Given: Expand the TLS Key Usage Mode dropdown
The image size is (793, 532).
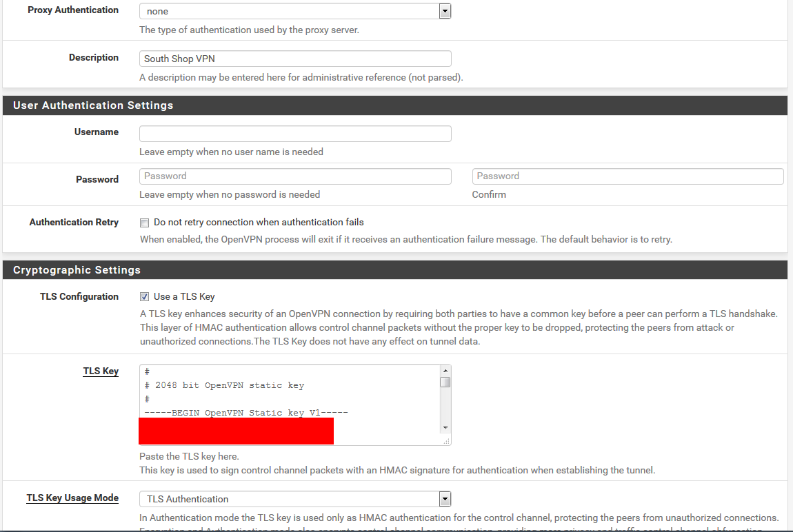Looking at the screenshot, I should pyautogui.click(x=295, y=499).
